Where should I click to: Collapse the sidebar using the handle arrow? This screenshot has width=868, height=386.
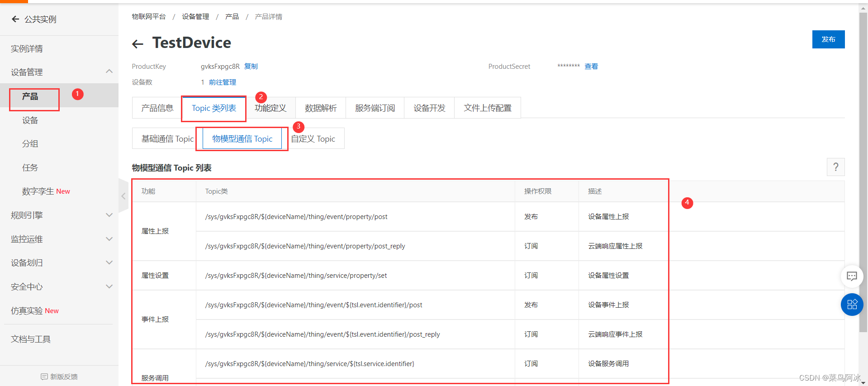pyautogui.click(x=123, y=196)
